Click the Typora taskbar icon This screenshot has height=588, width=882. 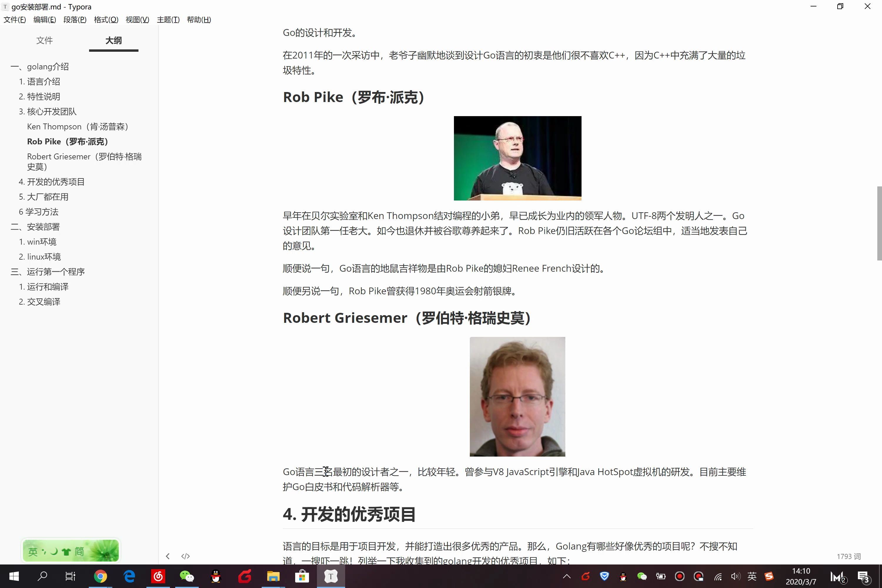click(331, 576)
